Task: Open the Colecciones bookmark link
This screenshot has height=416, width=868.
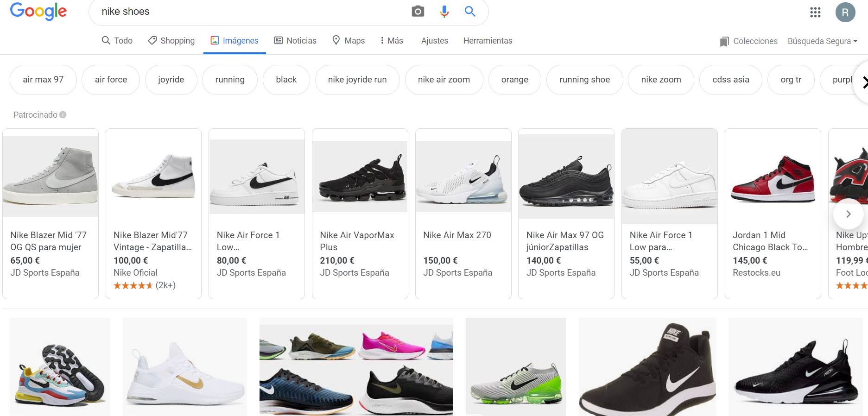Action: (748, 41)
